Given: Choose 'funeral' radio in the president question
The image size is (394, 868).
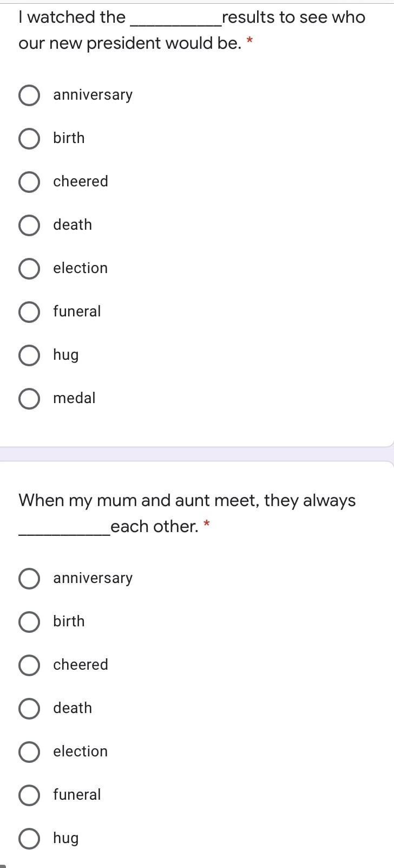Looking at the screenshot, I should 29,312.
